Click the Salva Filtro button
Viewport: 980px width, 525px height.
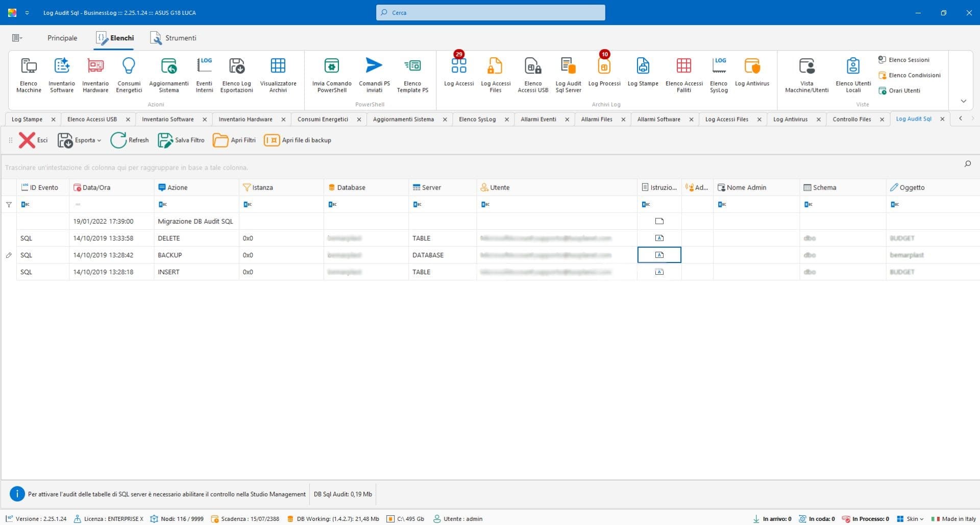(181, 140)
